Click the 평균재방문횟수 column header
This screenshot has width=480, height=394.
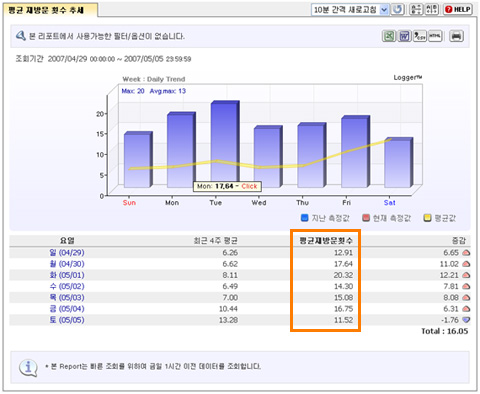click(326, 241)
